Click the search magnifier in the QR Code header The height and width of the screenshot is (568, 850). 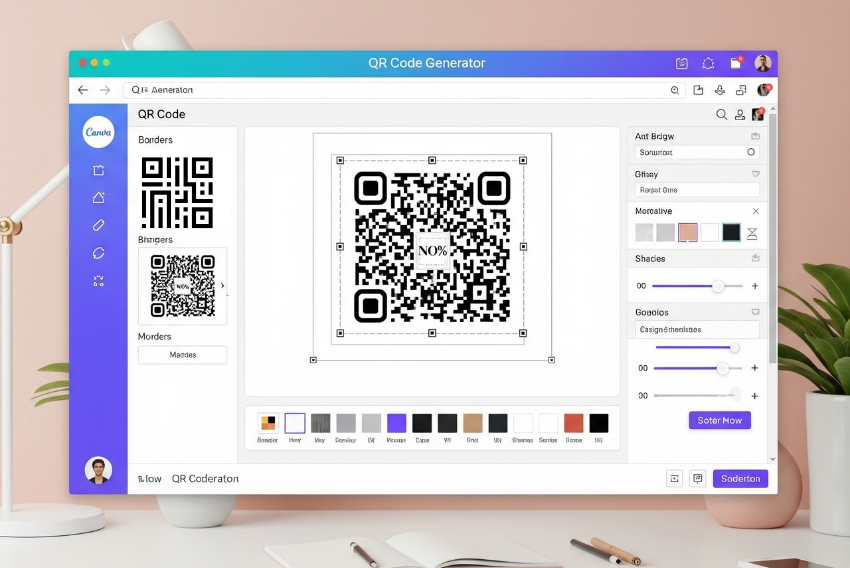(x=722, y=114)
